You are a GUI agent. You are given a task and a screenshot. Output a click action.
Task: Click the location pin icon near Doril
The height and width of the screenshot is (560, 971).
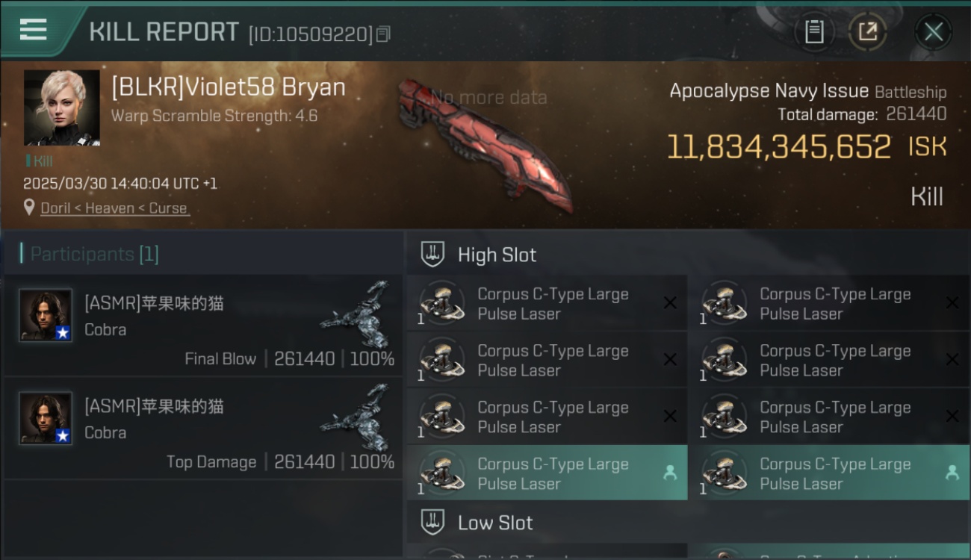point(29,208)
